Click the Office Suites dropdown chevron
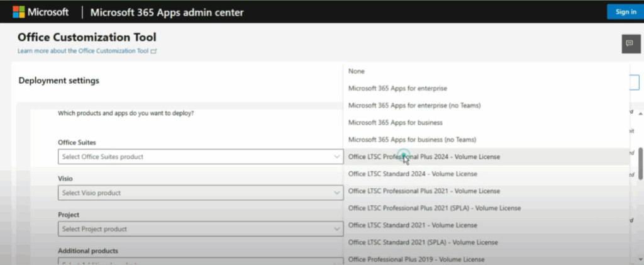Screen dimensions: 644x265 click(337, 157)
